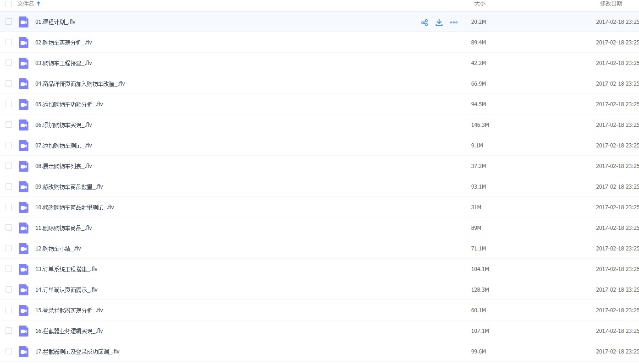The image size is (639, 364).
Task: Tick checkbox for 09.修改购物车商品数量_.flv
Action: click(x=9, y=186)
